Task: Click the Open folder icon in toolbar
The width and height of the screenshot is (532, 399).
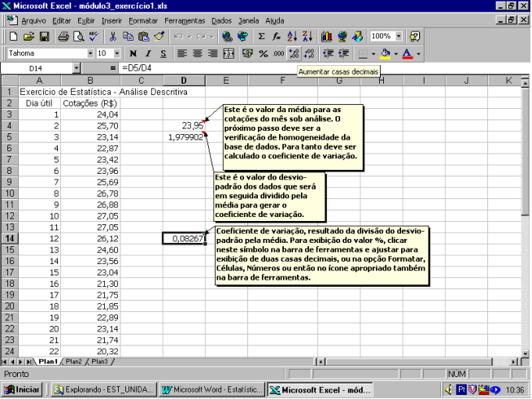Action: (x=28, y=37)
